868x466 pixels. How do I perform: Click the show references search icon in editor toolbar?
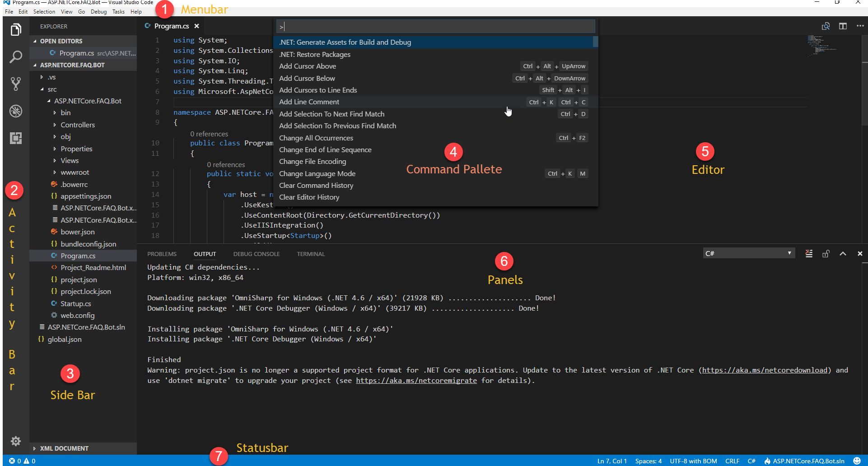click(x=826, y=26)
